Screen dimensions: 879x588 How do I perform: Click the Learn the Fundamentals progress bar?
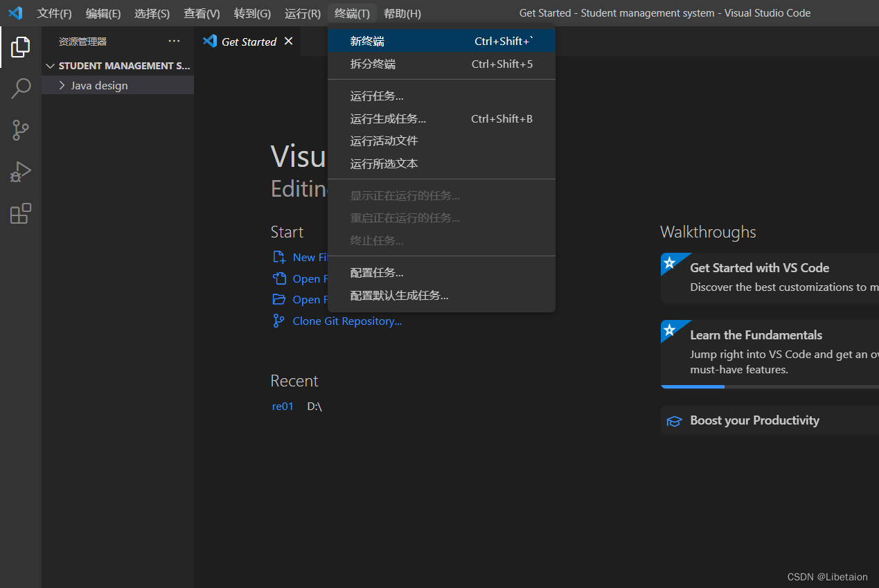770,386
